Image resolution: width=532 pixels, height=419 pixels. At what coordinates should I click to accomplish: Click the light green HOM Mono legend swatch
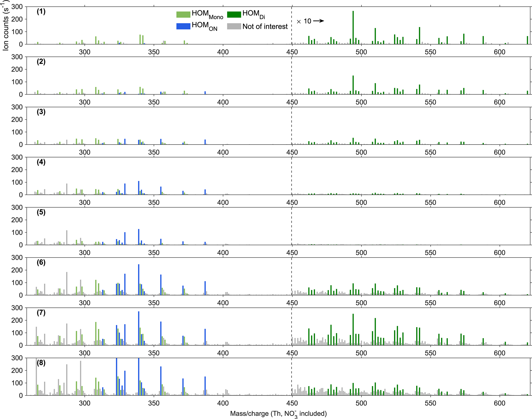coord(183,14)
